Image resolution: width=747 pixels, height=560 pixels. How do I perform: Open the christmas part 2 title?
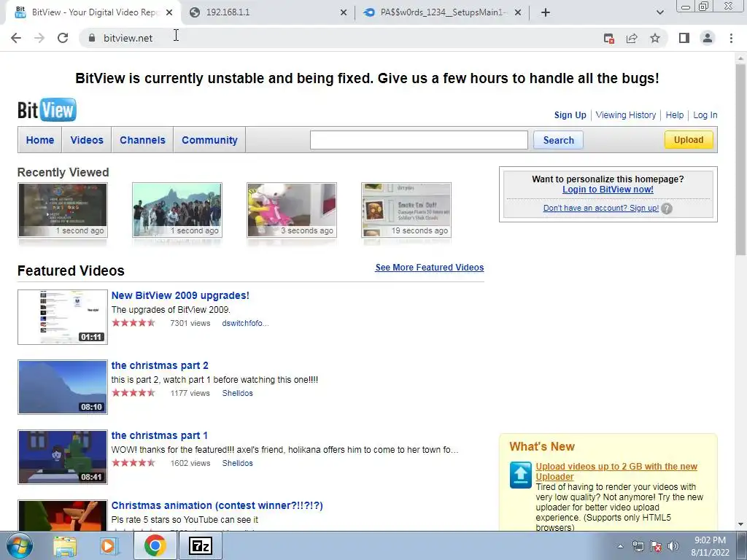[x=160, y=365]
